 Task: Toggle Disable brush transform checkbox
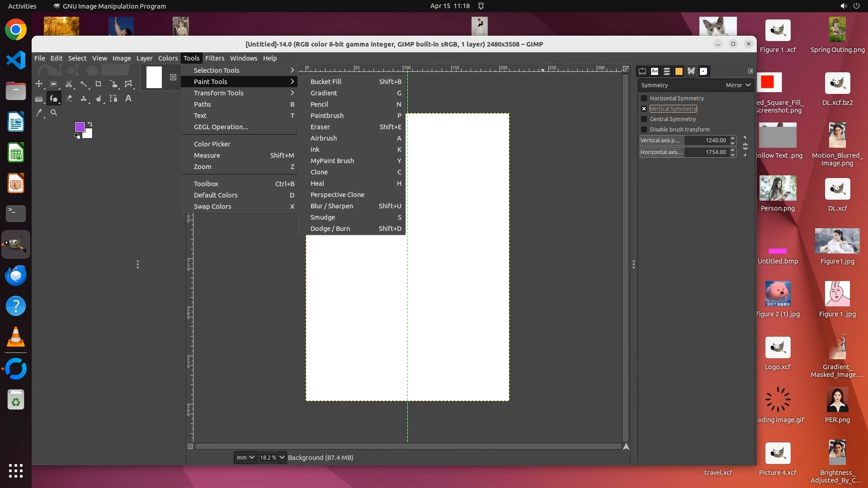(x=644, y=130)
